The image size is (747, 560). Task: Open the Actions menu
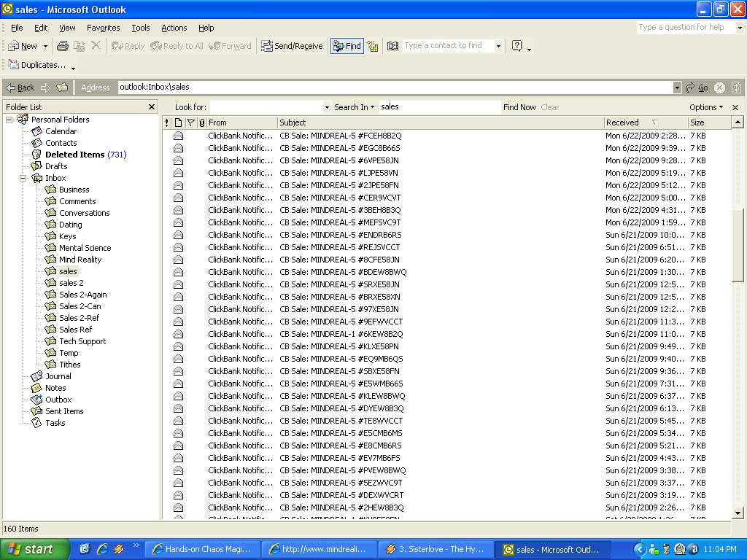(174, 28)
